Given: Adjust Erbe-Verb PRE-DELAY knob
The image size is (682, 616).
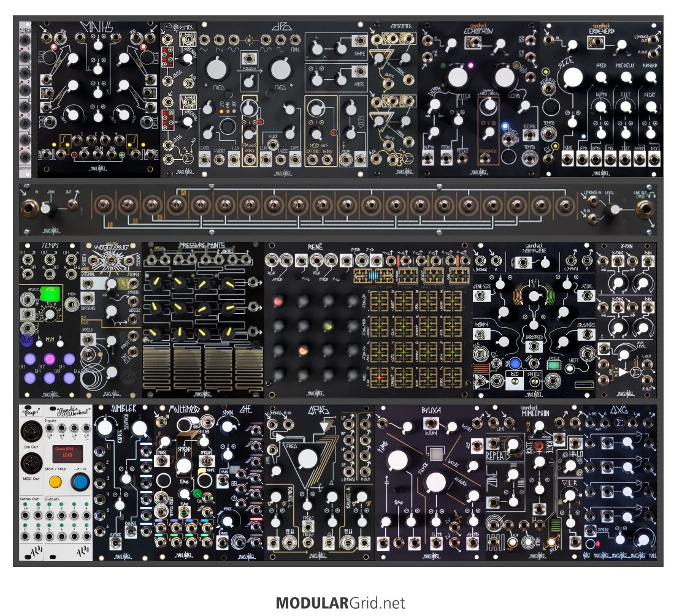Looking at the screenshot, I should pos(626,77).
